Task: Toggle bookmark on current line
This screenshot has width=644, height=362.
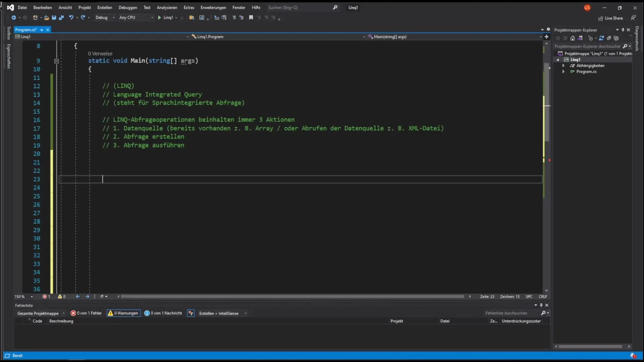Action: point(251,17)
